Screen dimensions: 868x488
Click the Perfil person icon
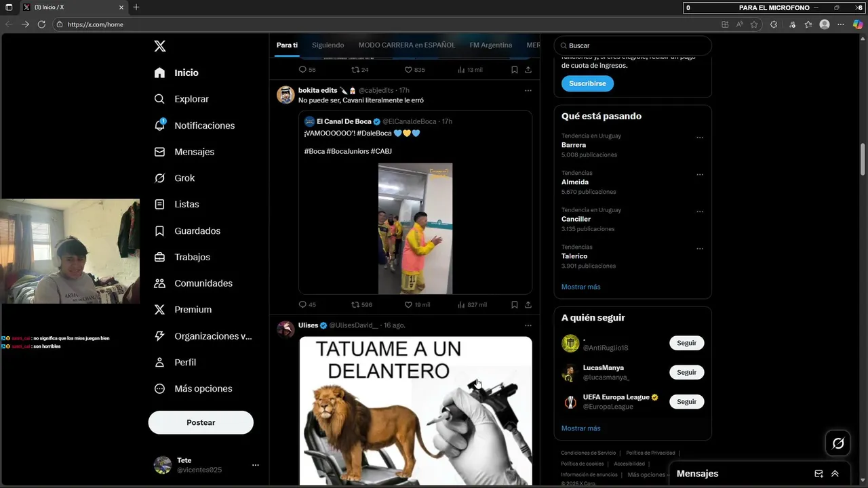point(159,363)
